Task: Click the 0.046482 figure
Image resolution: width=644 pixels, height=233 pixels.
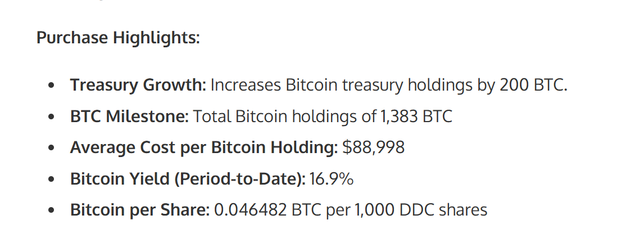Action: point(250,210)
